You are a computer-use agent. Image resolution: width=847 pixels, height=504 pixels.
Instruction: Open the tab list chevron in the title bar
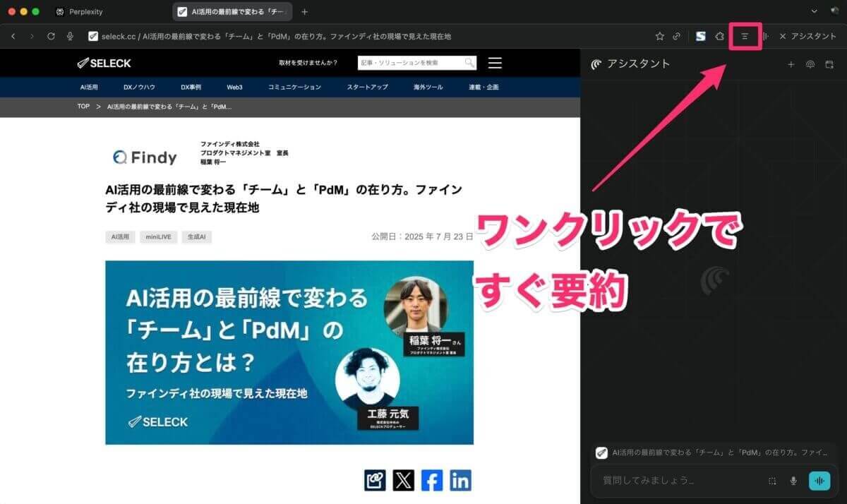coord(815,11)
